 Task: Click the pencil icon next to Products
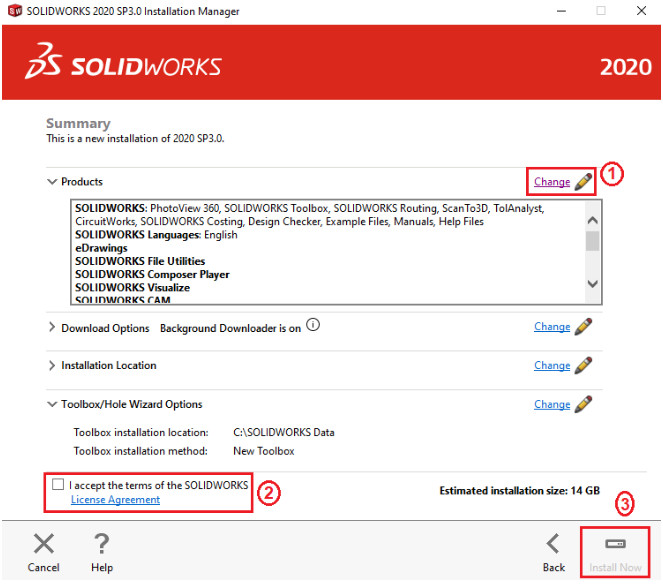(x=584, y=182)
